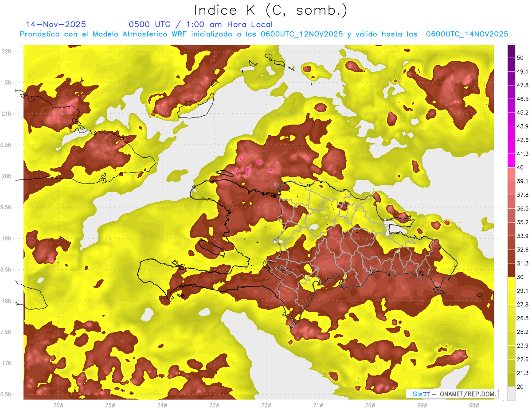Click the '75W' longitude axis label
Viewport: 532px width, 411px height.
[110, 405]
